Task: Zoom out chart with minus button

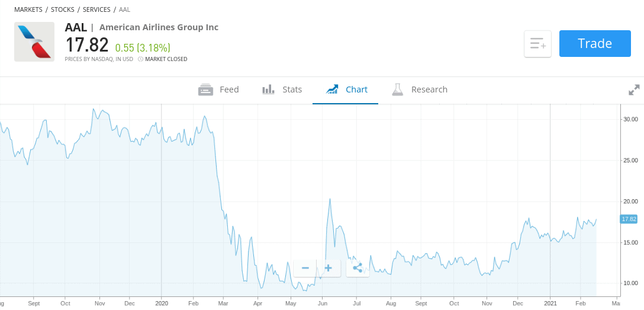Action: [x=305, y=269]
